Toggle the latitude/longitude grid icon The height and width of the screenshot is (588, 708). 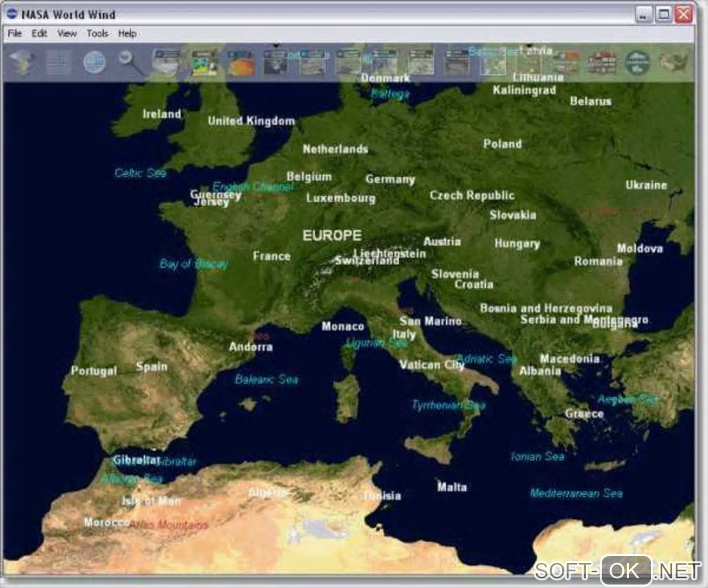pos(58,62)
